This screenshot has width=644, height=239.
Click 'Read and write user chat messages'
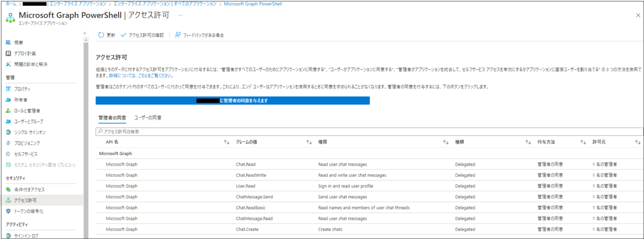point(352,175)
